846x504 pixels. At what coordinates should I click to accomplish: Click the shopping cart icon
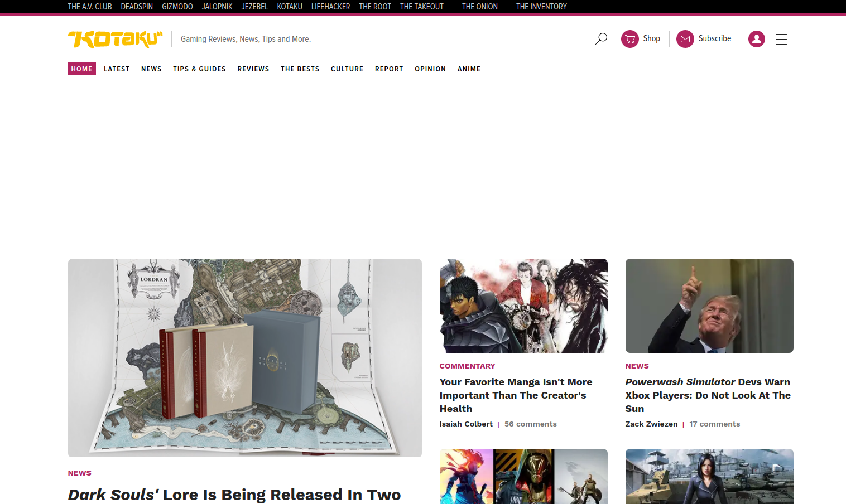[x=630, y=39]
